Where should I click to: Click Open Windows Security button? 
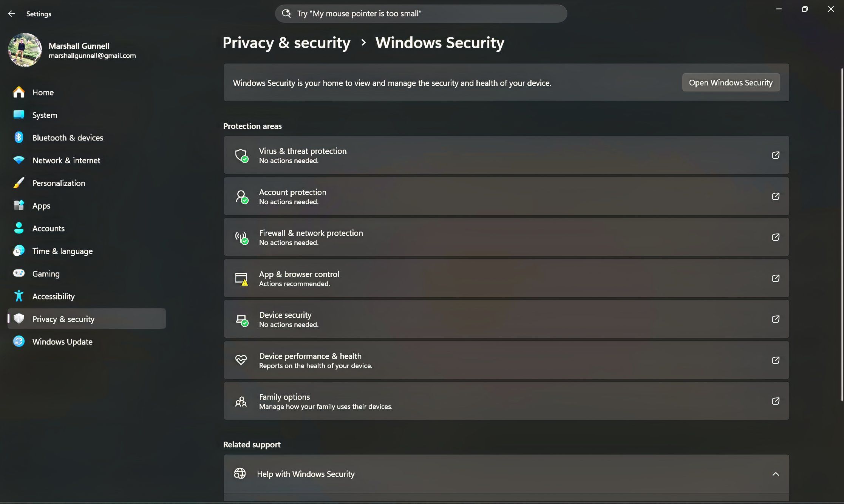pyautogui.click(x=731, y=82)
